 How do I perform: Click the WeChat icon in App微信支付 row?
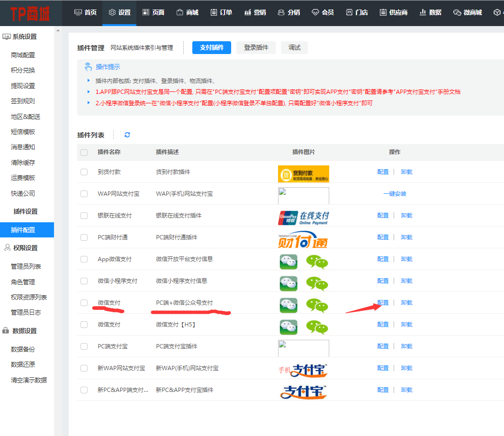(x=303, y=261)
